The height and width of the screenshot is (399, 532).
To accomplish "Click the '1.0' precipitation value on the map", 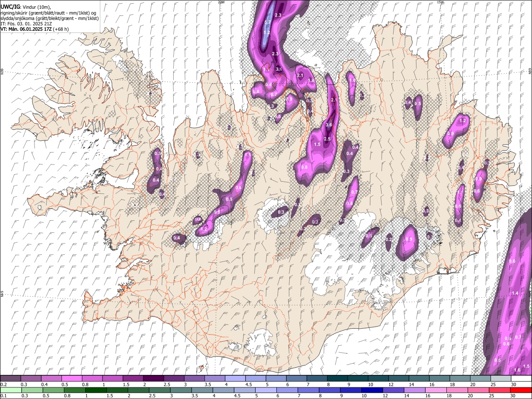I will 352,80.
